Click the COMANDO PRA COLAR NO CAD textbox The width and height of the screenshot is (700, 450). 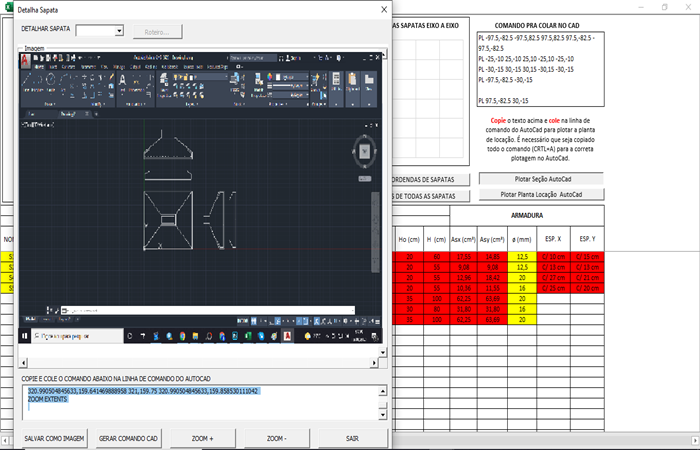(541, 70)
